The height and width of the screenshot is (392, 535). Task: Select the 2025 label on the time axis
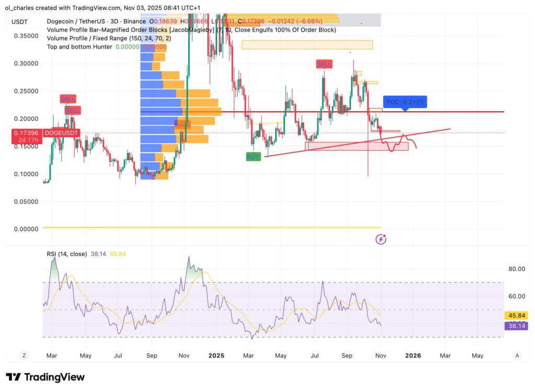click(x=216, y=355)
